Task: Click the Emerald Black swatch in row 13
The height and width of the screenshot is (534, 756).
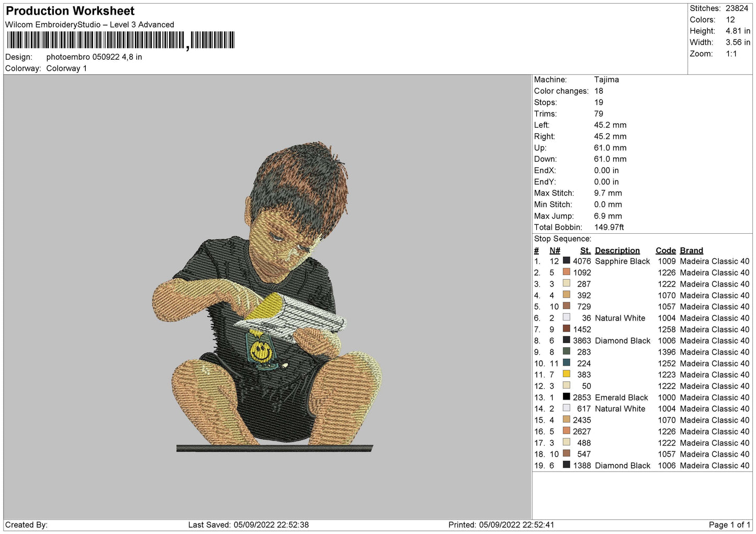Action: 566,396
